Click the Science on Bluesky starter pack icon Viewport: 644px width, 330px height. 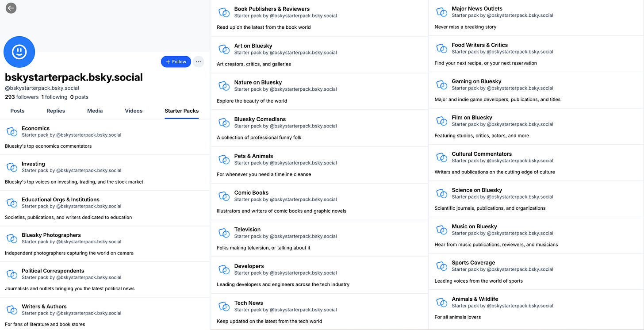pos(441,193)
